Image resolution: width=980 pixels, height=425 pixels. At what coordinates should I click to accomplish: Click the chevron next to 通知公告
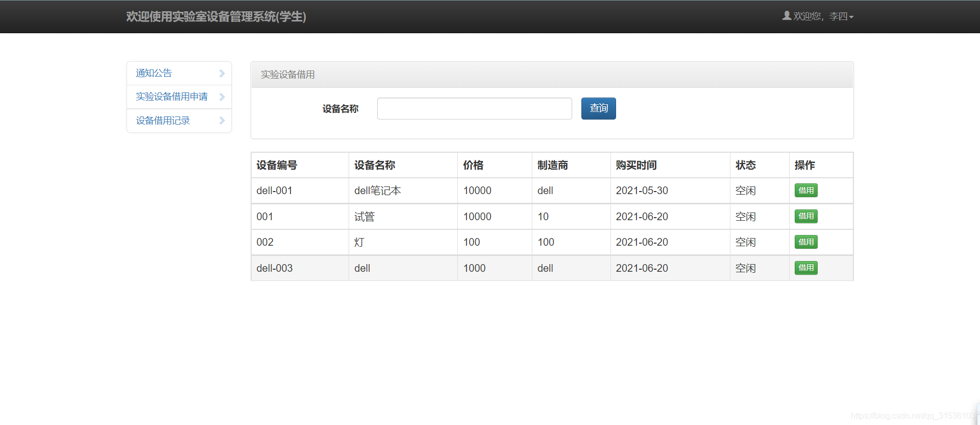click(222, 74)
